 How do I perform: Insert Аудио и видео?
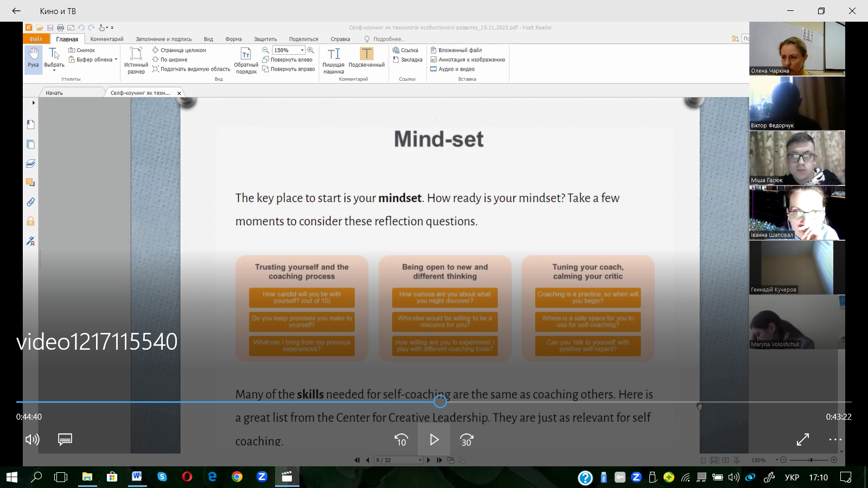pyautogui.click(x=452, y=69)
